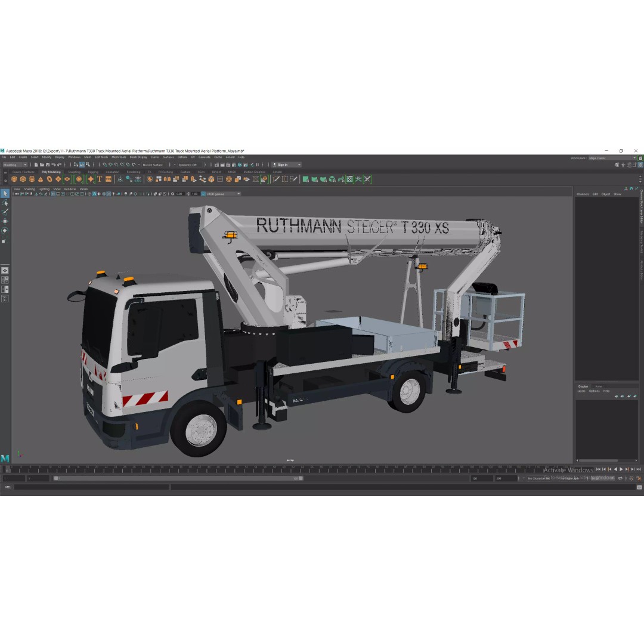The width and height of the screenshot is (644, 644).
Task: Choose the Rotate tool in toolbox
Action: tap(5, 230)
